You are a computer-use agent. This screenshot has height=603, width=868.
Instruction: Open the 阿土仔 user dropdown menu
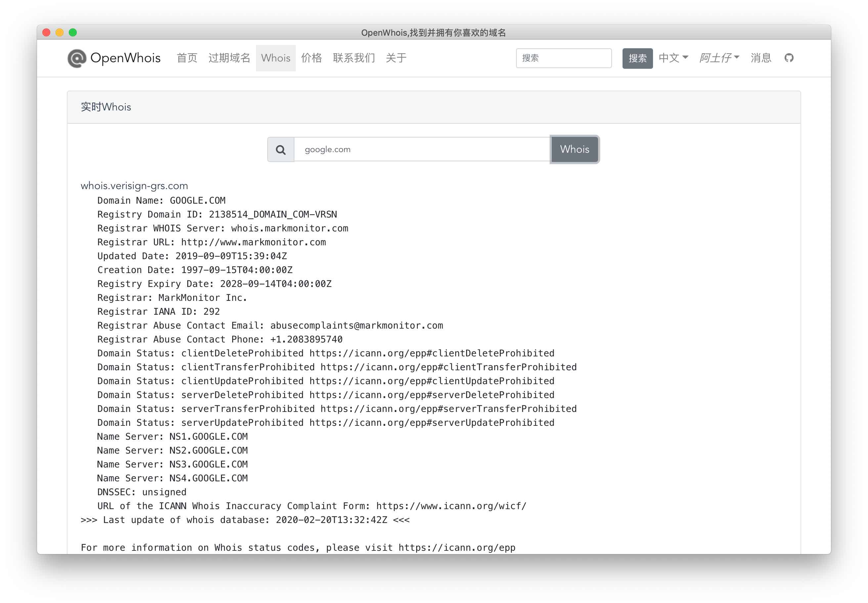click(719, 58)
